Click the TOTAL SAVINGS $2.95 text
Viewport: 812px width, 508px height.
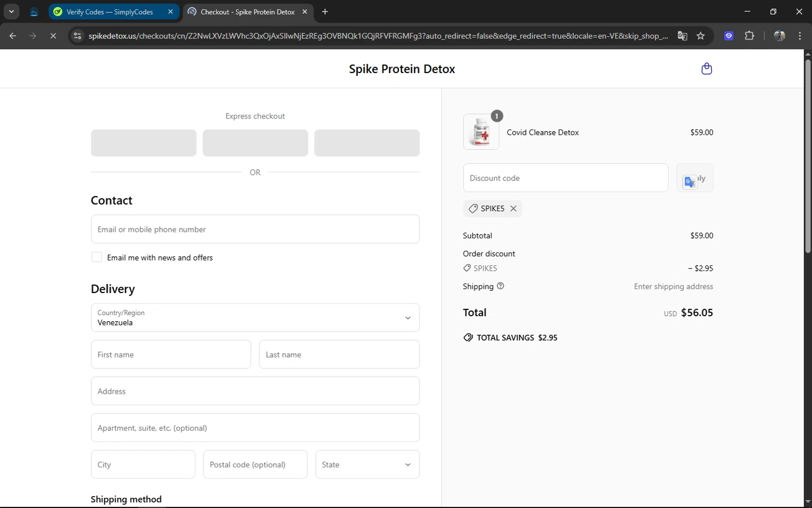(517, 337)
